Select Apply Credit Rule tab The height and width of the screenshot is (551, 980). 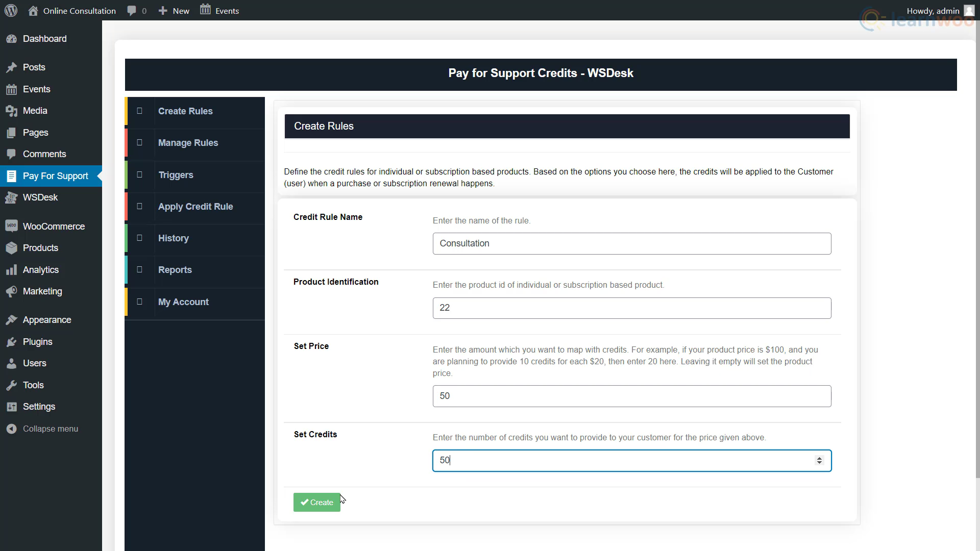[x=194, y=207]
